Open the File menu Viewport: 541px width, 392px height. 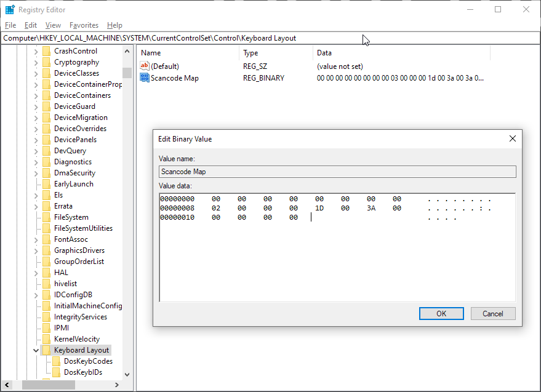pyautogui.click(x=10, y=25)
